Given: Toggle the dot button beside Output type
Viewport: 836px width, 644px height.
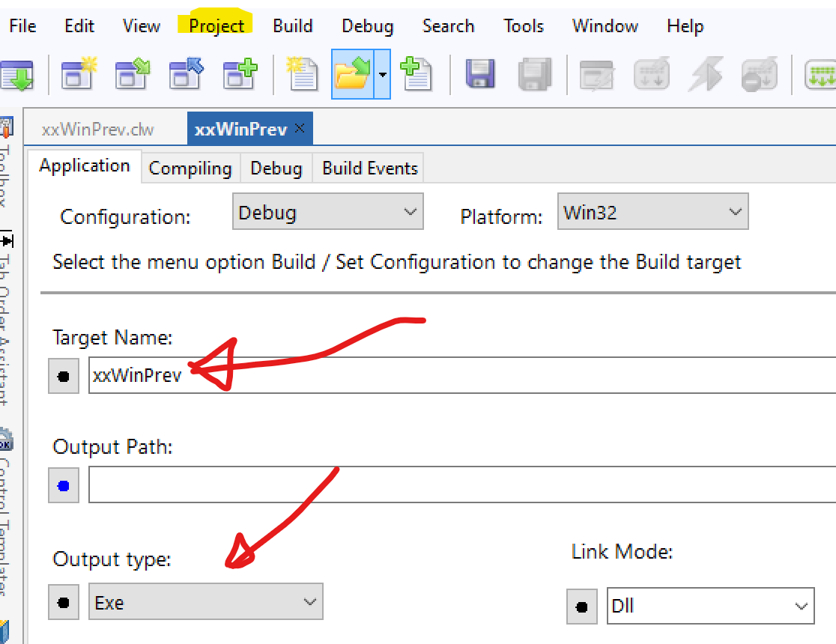Looking at the screenshot, I should coord(64,602).
